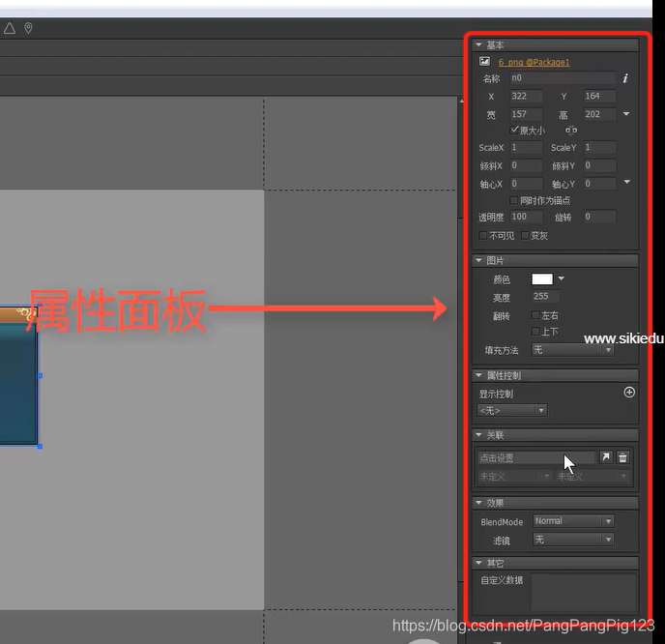The height and width of the screenshot is (644, 665).
Task: Click the 宽 width field
Action: 527,114
